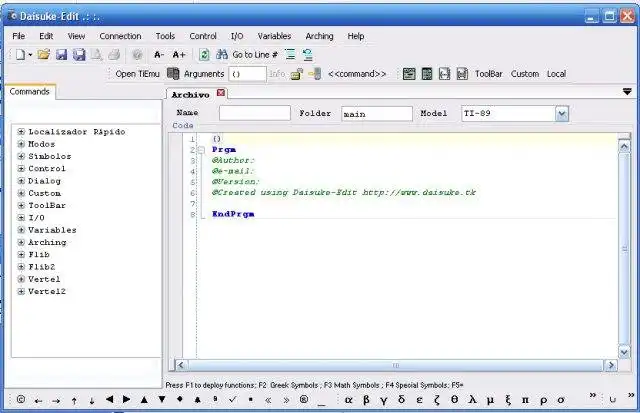This screenshot has width=640, height=413.
Task: Open the Model TI-89 dropdown
Action: [562, 114]
